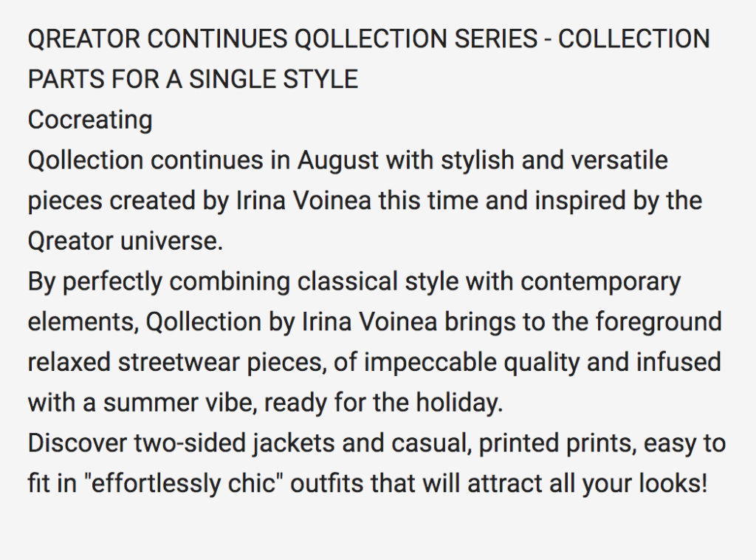Click the phrase classical style
The height and width of the screenshot is (560, 756).
(x=377, y=281)
